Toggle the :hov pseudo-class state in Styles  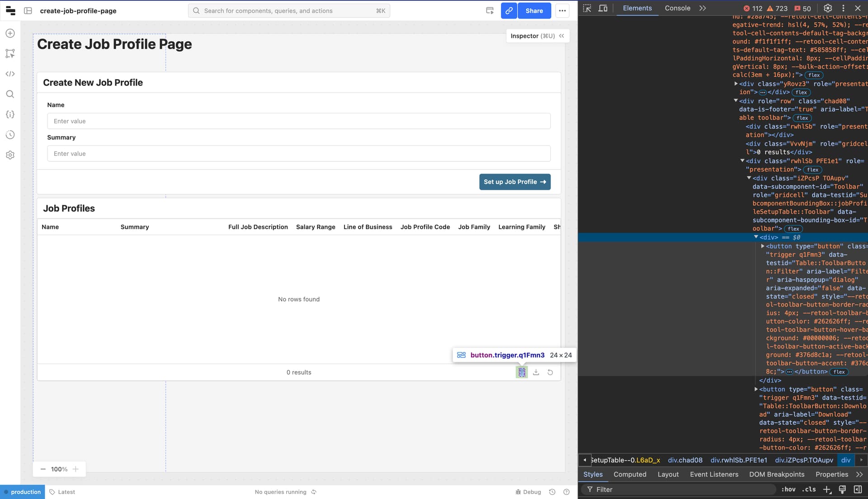(x=788, y=490)
